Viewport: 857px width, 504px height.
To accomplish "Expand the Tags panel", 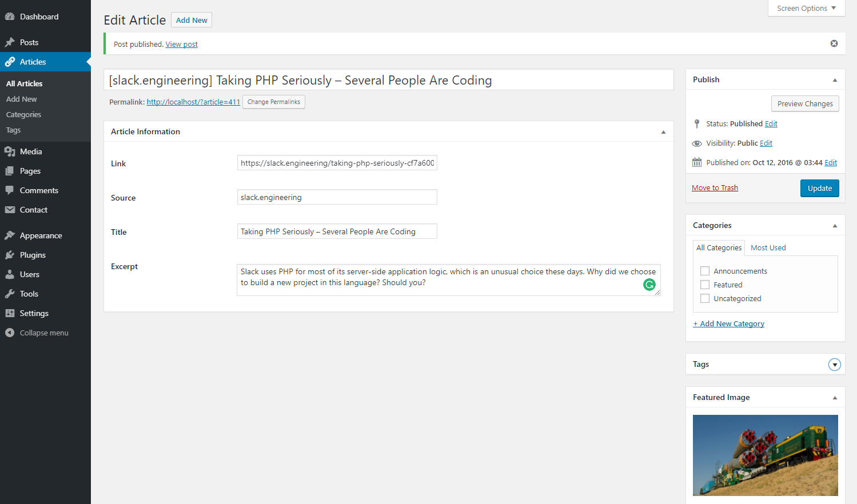I will 835,365.
